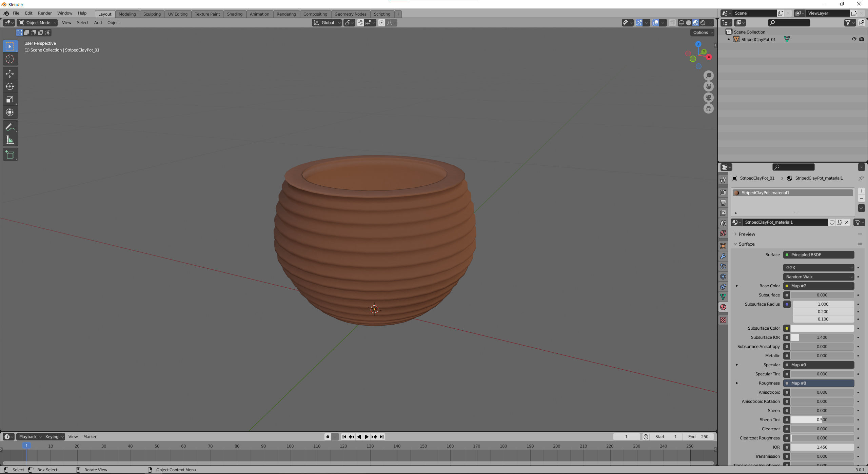Open the Object Mode dropdown
The width and height of the screenshot is (868, 474).
tap(37, 23)
